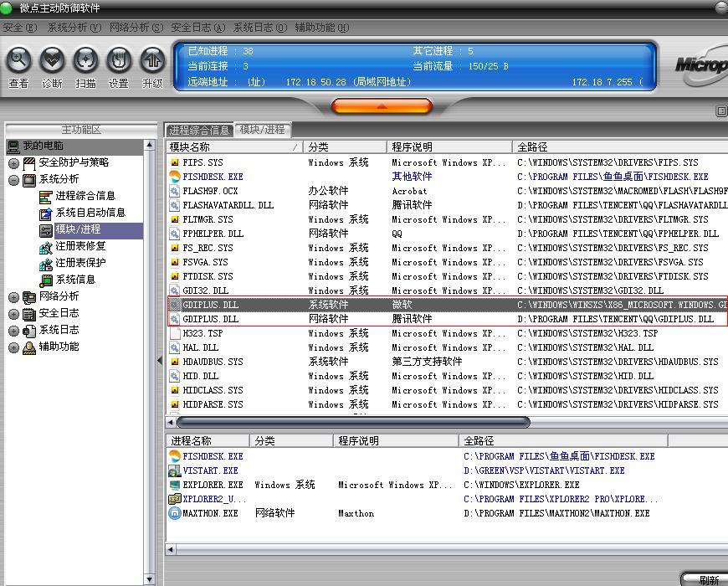Click the MAXTHON.EXE process icon
The width and height of the screenshot is (728, 586).
click(175, 513)
